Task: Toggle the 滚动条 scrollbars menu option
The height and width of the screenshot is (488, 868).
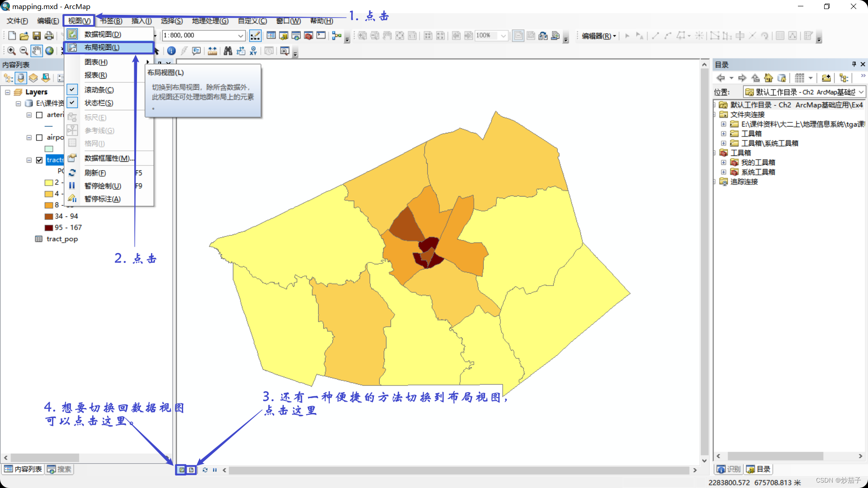Action: pyautogui.click(x=99, y=90)
